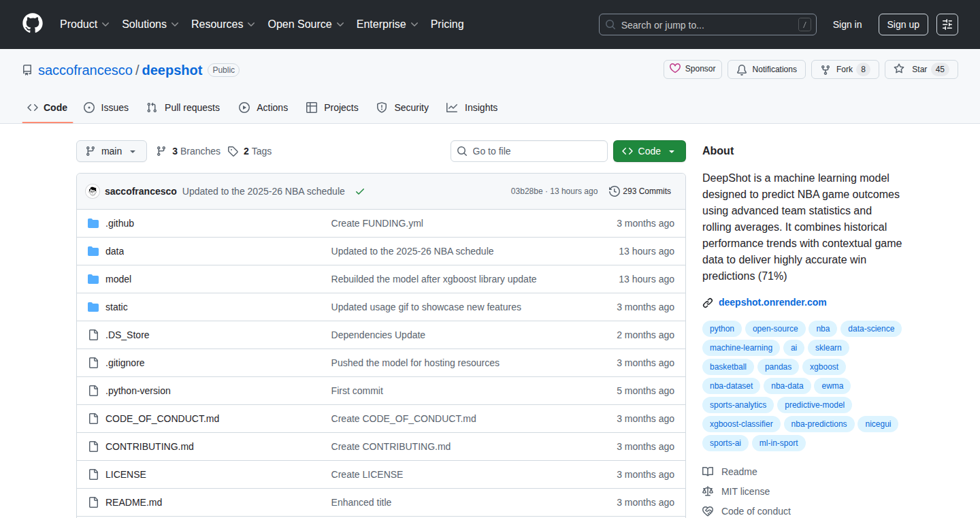
Task: Select the xgboost topic tag
Action: [824, 367]
